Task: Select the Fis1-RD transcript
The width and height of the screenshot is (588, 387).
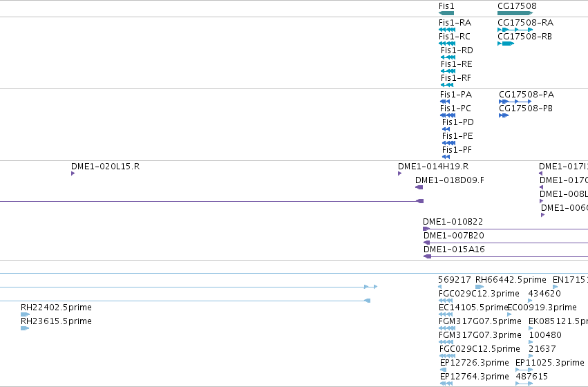Action: point(457,50)
